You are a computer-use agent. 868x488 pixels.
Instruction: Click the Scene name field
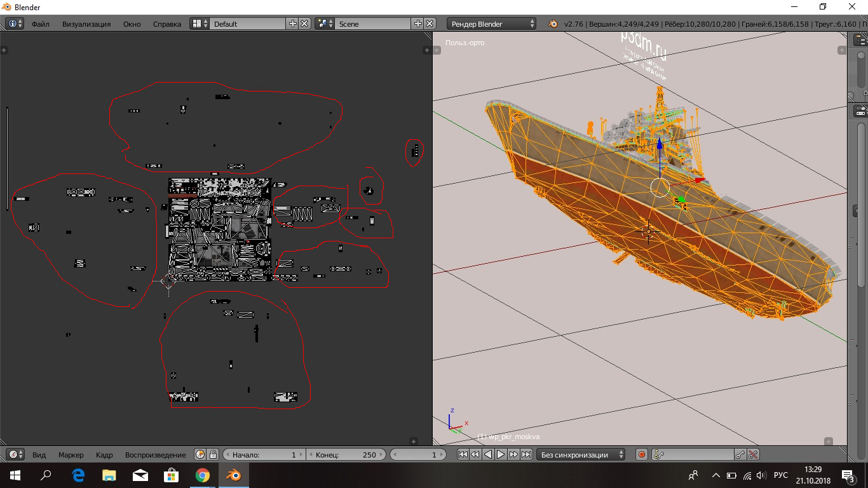click(x=373, y=24)
